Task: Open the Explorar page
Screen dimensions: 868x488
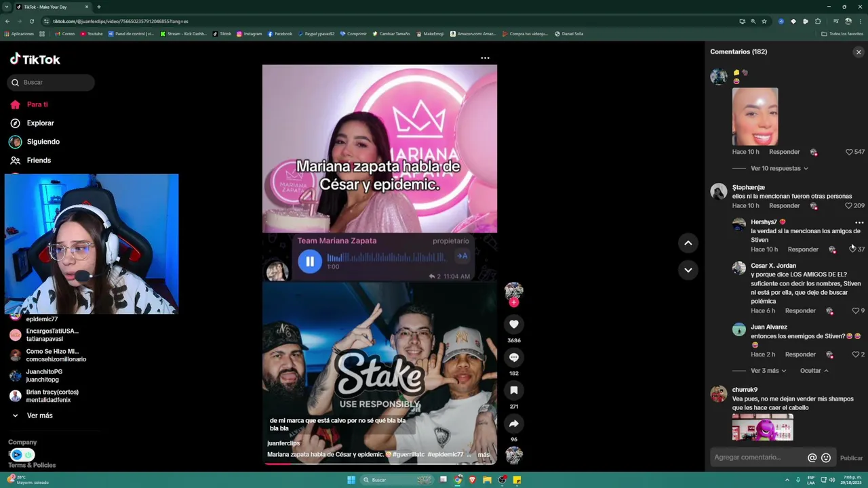Action: [32, 123]
